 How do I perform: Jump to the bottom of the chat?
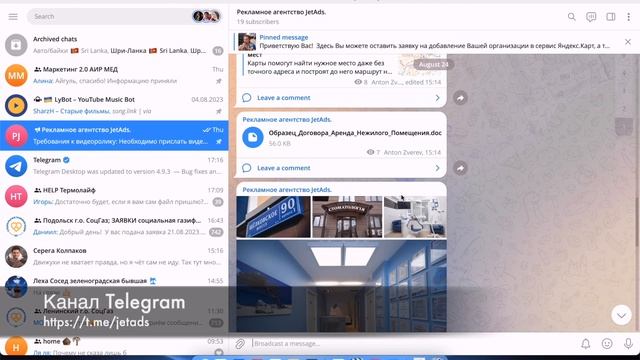point(621,315)
